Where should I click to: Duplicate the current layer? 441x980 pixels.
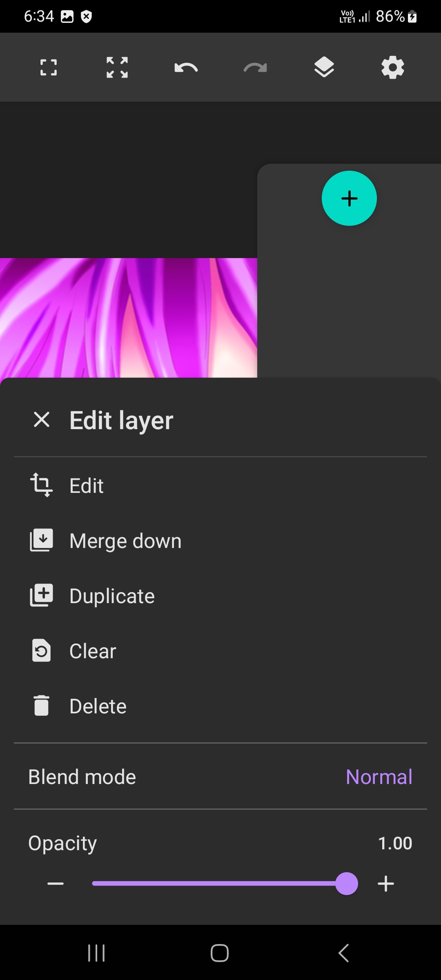(x=112, y=596)
